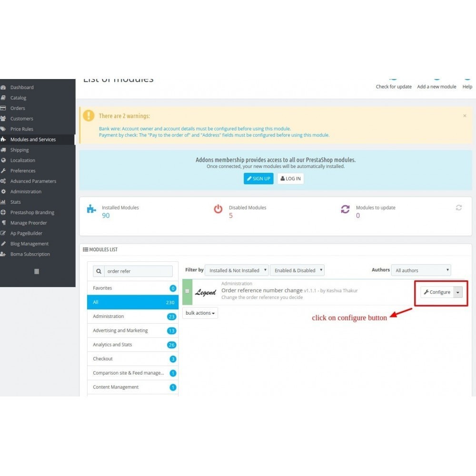Click into the module search field
476x476 pixels.
pyautogui.click(x=139, y=271)
